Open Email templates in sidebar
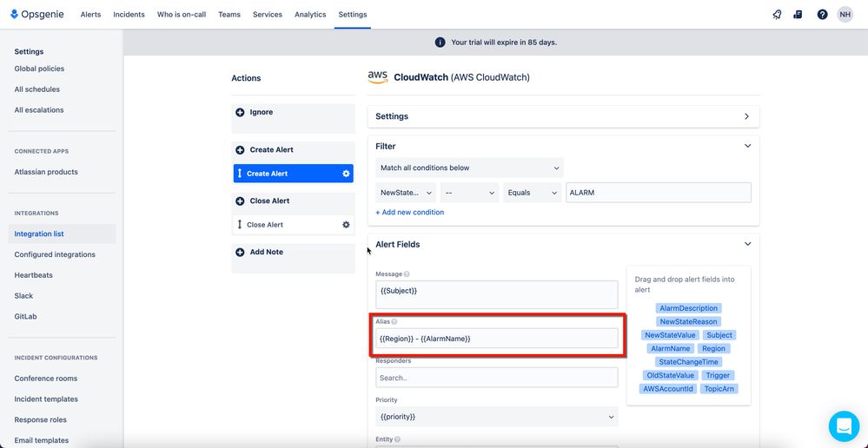The image size is (868, 448). pos(42,440)
